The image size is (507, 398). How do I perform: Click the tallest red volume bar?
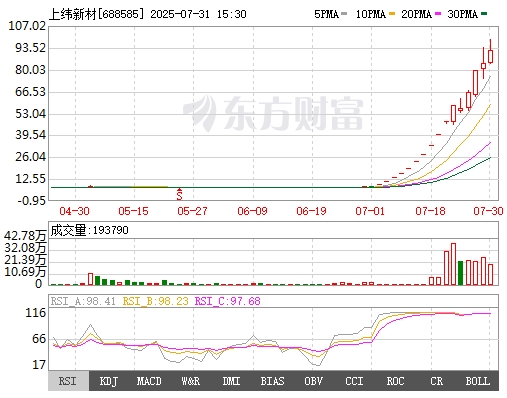click(453, 264)
